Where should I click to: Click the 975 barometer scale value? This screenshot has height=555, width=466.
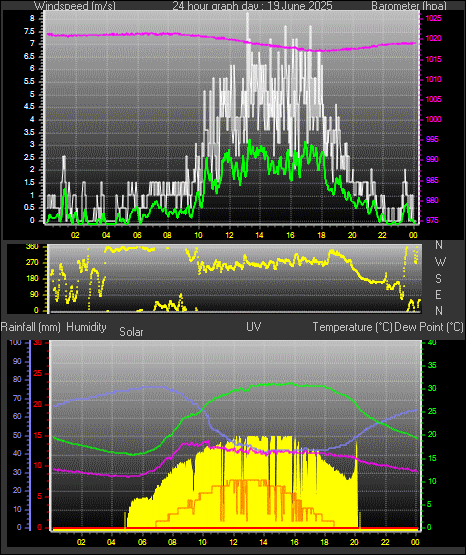point(432,220)
